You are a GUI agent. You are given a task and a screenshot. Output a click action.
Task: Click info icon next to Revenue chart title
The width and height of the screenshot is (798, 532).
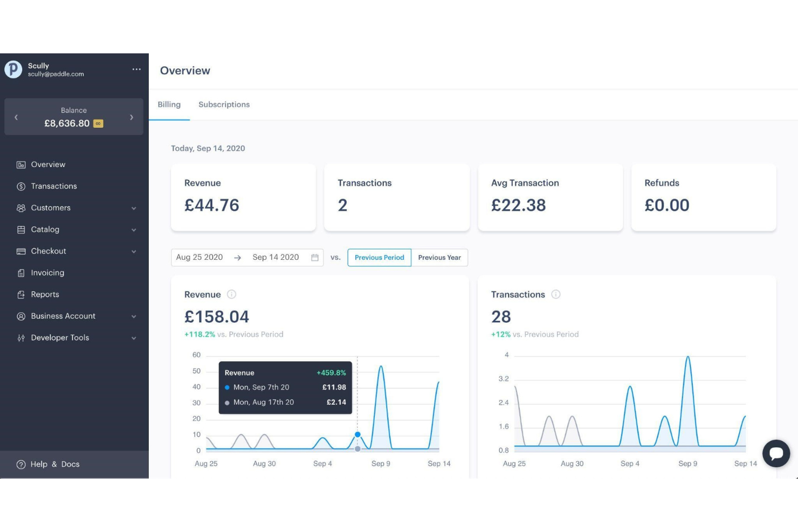pyautogui.click(x=231, y=294)
